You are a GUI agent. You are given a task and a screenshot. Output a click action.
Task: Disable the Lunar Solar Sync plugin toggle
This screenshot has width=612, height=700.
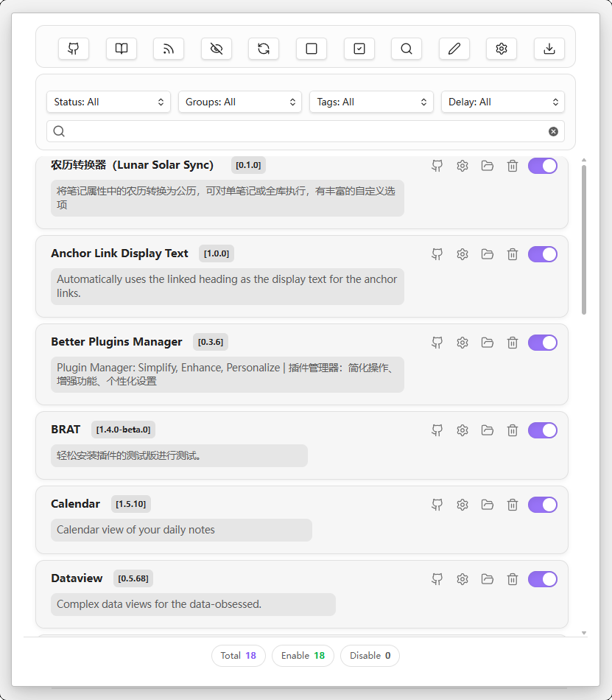click(543, 166)
